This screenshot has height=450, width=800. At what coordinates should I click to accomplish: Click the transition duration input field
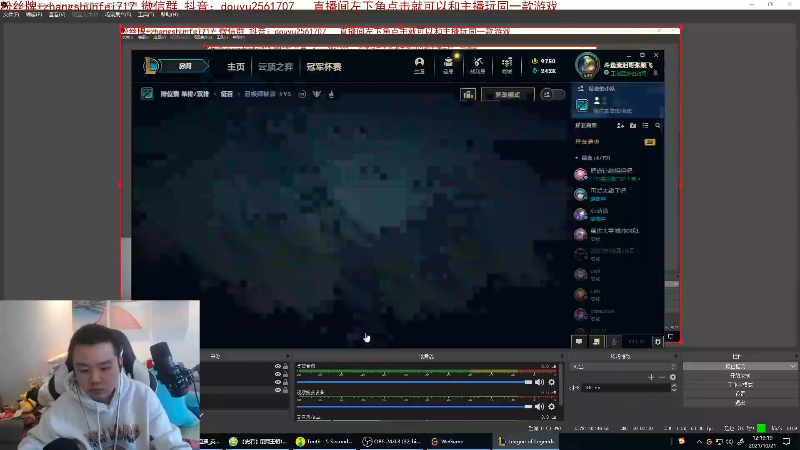tap(626, 388)
